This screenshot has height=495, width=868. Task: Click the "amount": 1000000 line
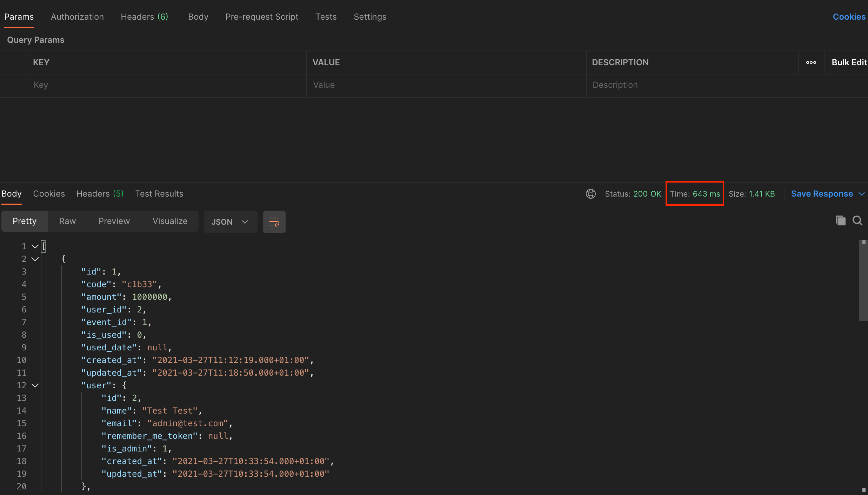127,297
